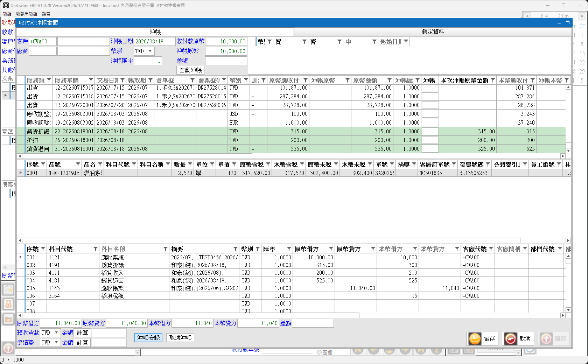Open the 賣 column filter dropdown
Viewport: 588px width, 364px height.
click(x=339, y=42)
